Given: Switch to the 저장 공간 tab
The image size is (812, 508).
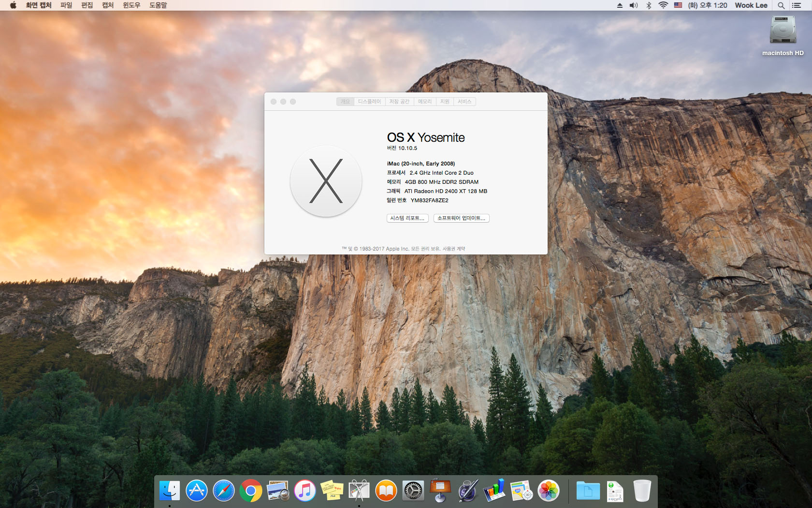Looking at the screenshot, I should (399, 102).
